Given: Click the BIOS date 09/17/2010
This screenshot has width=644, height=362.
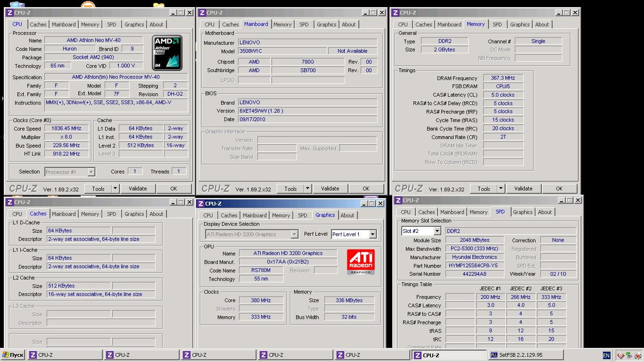Looking at the screenshot, I should 307,119.
